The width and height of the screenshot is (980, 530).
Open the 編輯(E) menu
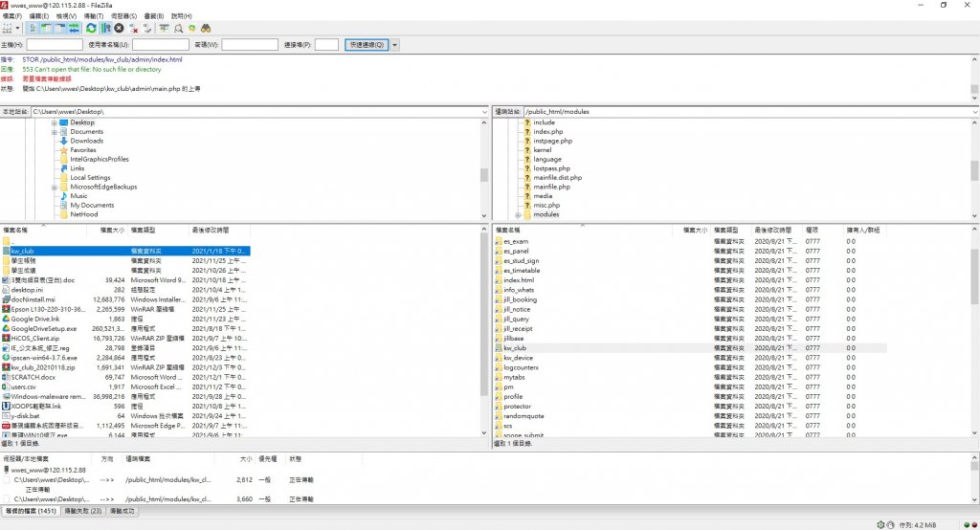(38, 15)
